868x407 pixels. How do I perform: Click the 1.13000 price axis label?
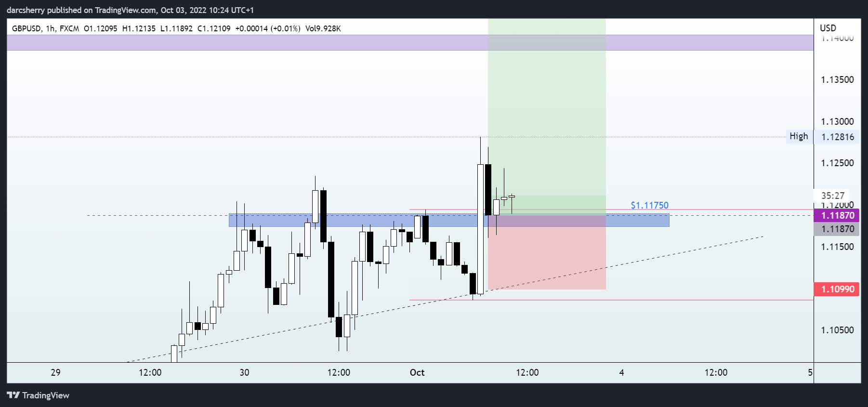837,121
